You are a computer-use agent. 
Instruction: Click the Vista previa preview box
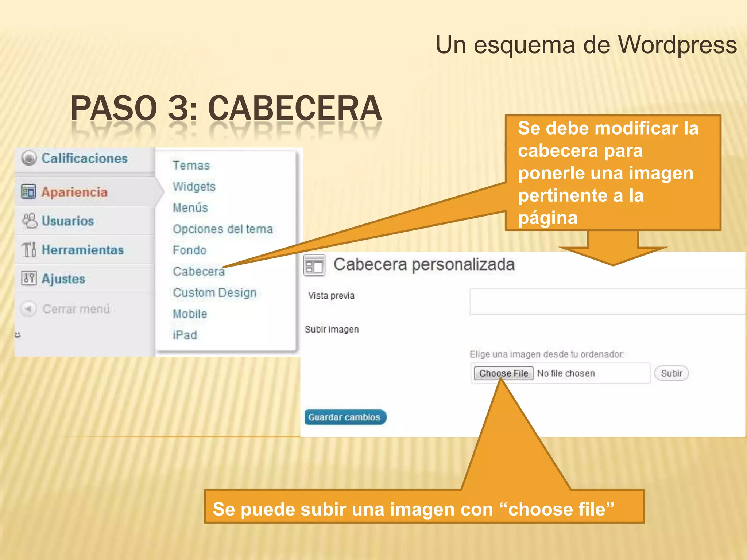coord(607,302)
